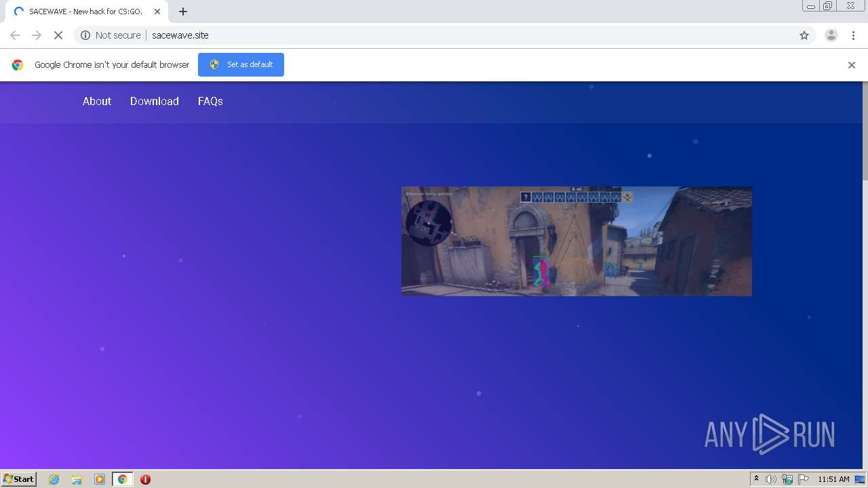Open Windows Explorer folder from taskbar
868x488 pixels.
pos(77,479)
